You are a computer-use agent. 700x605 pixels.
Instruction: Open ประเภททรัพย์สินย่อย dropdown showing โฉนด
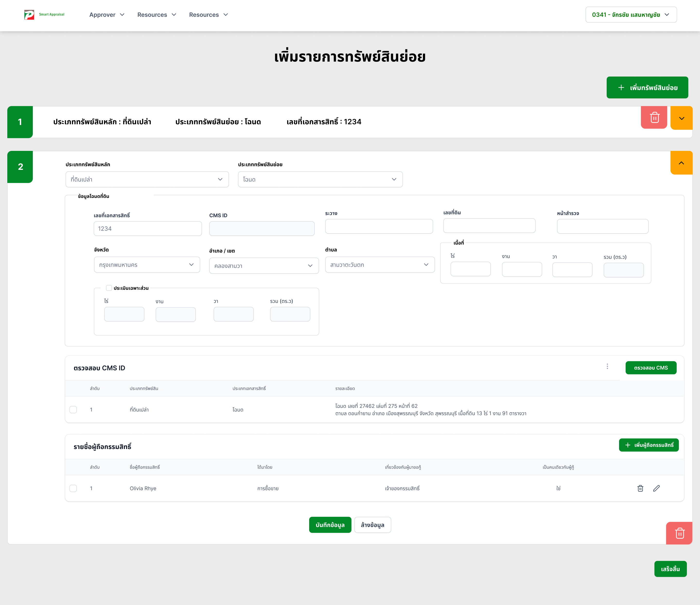pyautogui.click(x=320, y=179)
